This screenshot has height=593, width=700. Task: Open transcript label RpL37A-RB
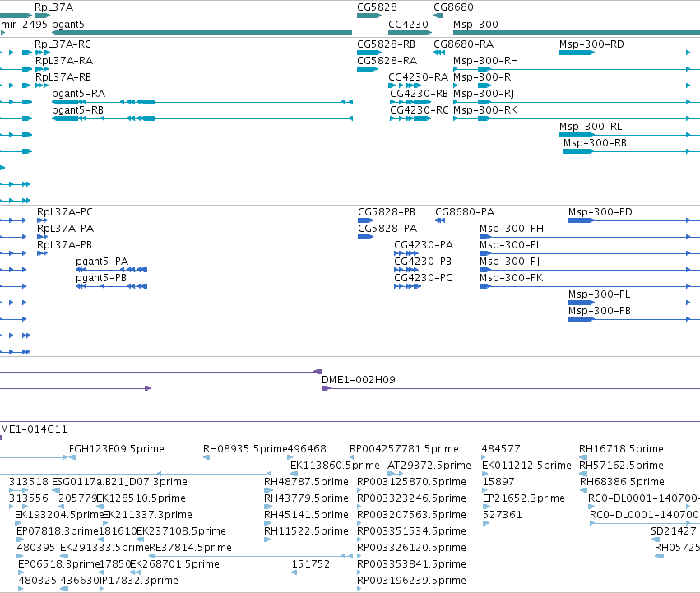point(63,76)
